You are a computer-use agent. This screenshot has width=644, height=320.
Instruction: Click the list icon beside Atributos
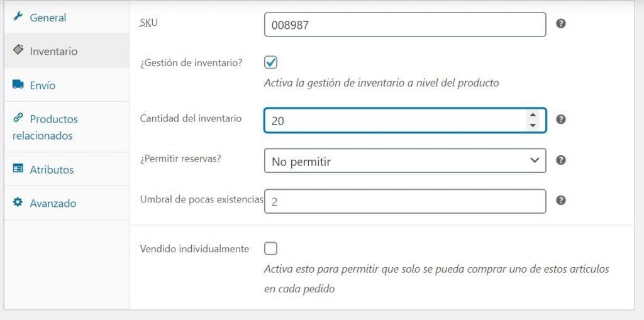(18, 168)
